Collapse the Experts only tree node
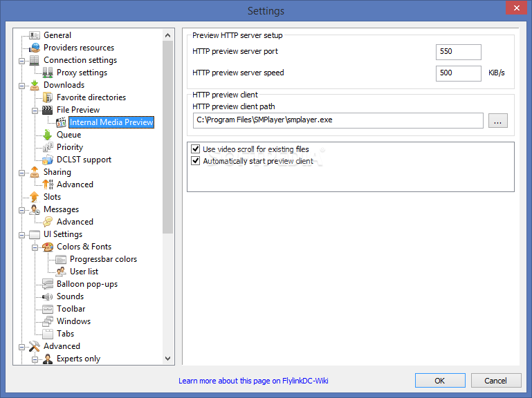Image resolution: width=532 pixels, height=398 pixels. (35, 359)
